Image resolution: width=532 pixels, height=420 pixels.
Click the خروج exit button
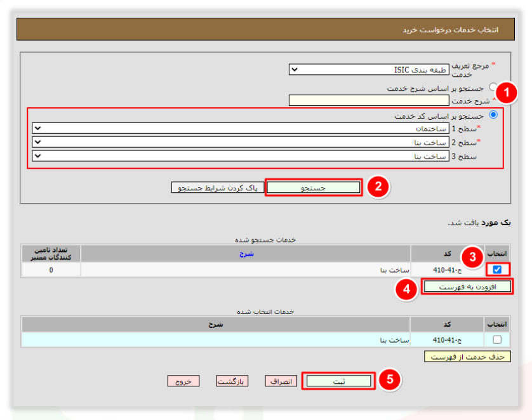(x=183, y=381)
